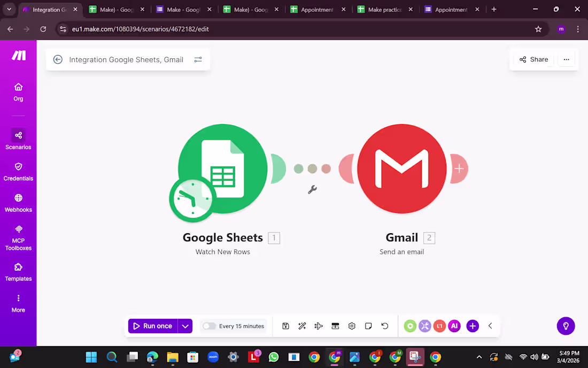588x368 pixels.
Task: Click the module number 2 badge
Action: (x=429, y=238)
